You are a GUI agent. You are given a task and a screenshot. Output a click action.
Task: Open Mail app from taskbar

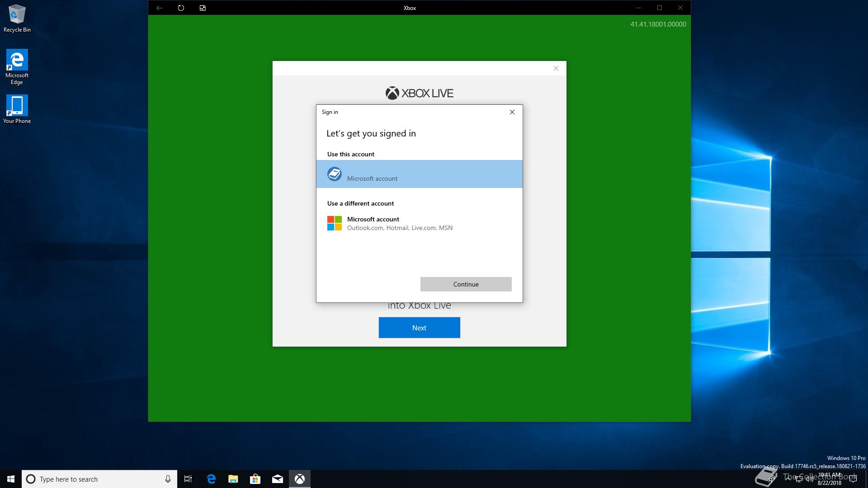278,479
